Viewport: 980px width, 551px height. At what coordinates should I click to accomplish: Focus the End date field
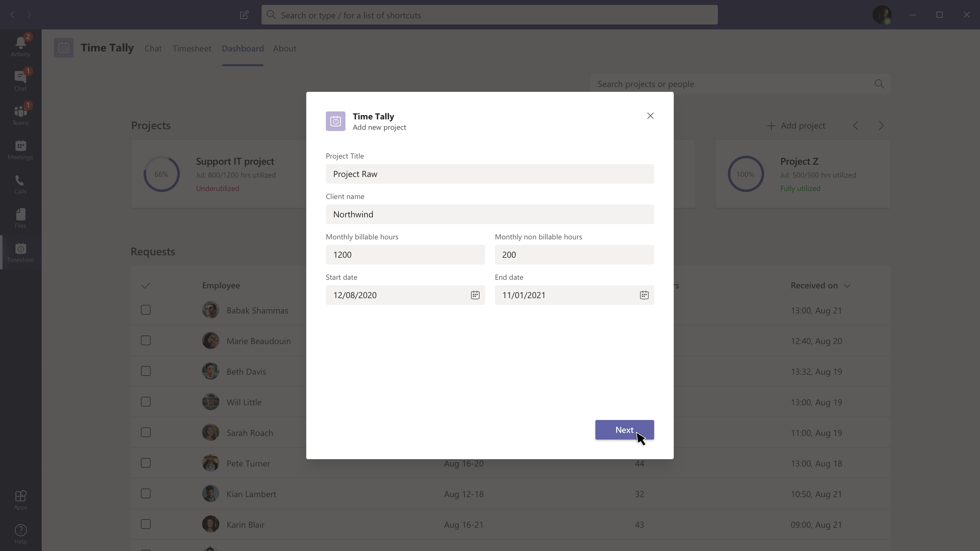click(x=574, y=295)
